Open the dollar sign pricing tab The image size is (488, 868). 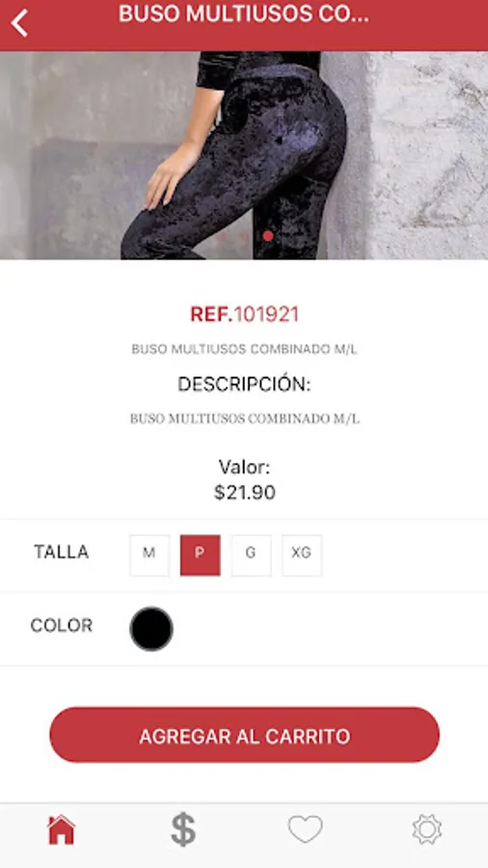[x=183, y=829]
